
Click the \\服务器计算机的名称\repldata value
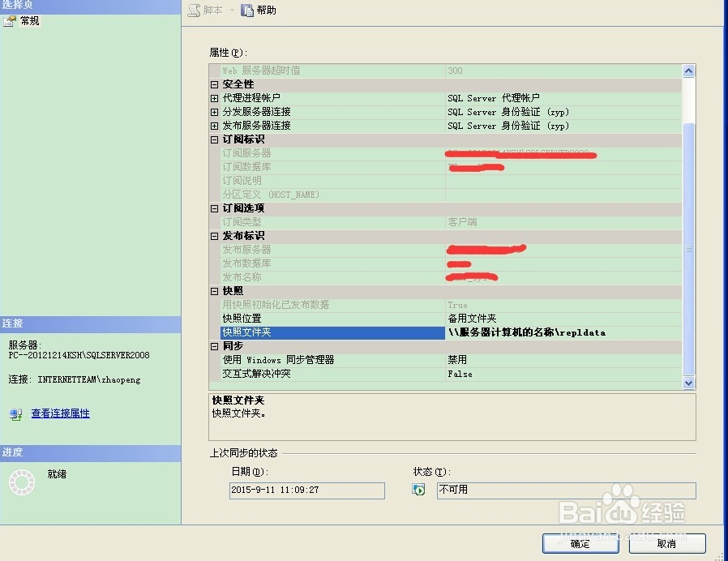point(526,332)
